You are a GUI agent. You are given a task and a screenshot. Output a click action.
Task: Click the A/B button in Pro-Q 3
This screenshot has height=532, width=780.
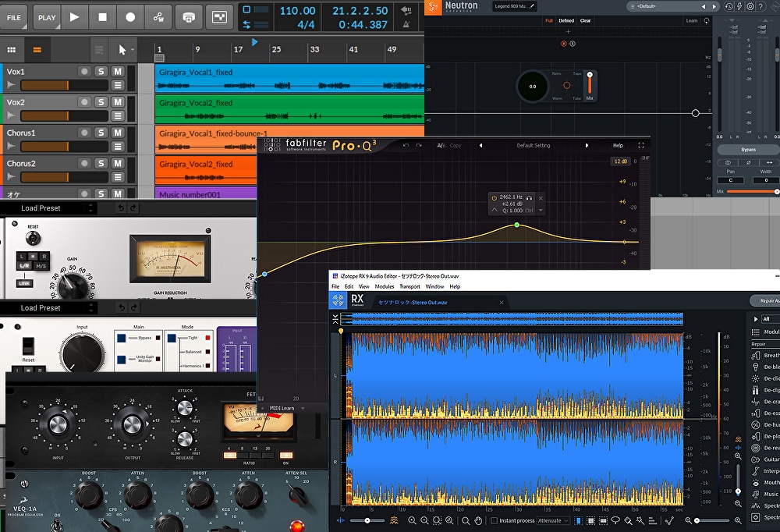tap(441, 145)
